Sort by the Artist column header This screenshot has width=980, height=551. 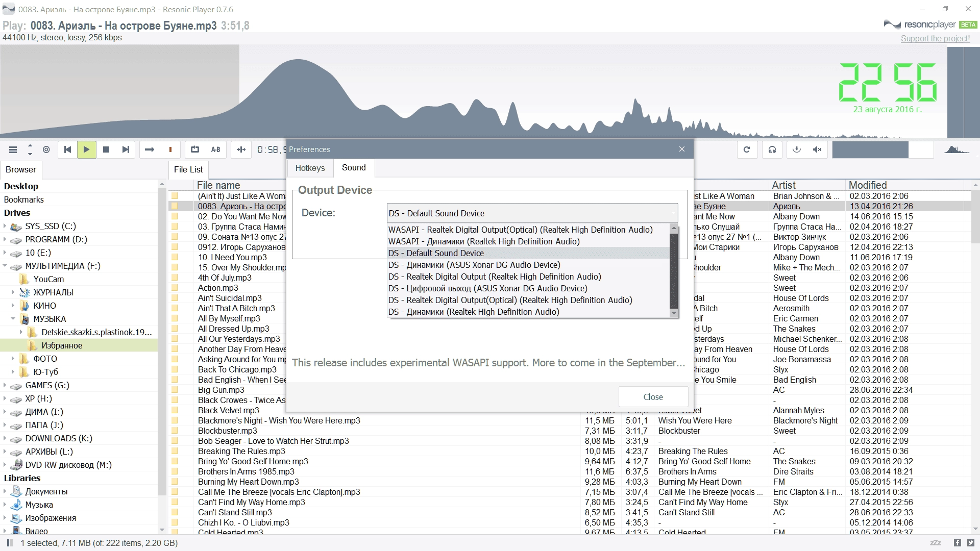click(x=806, y=185)
